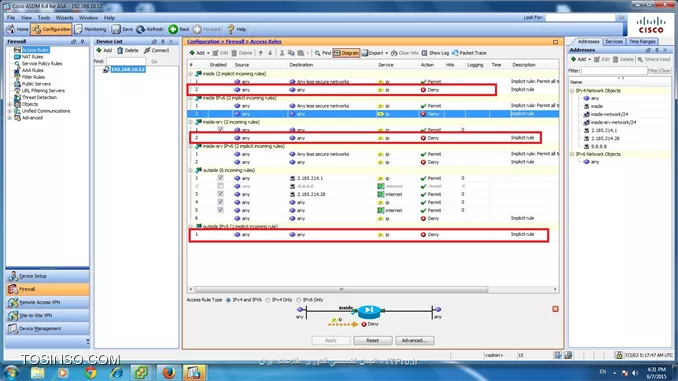The height and width of the screenshot is (381, 678).
Task: Open the Add rule dropdown arrow
Action: click(208, 53)
